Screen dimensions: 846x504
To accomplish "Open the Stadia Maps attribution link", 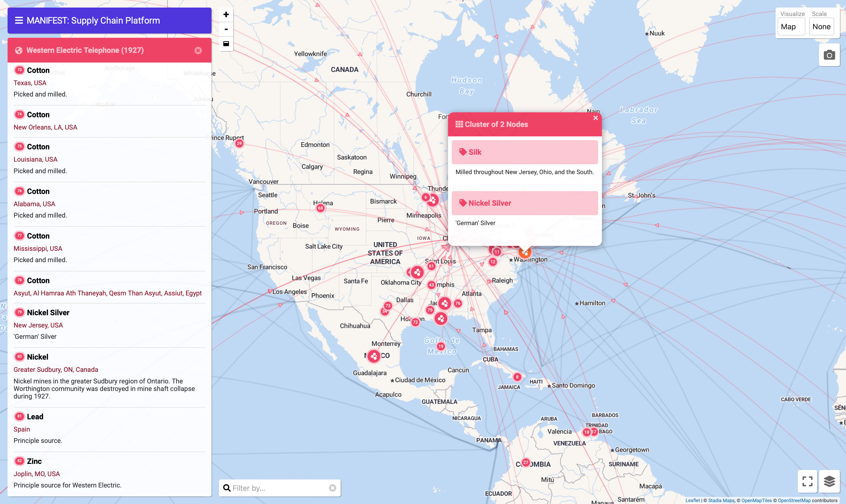I will point(721,500).
